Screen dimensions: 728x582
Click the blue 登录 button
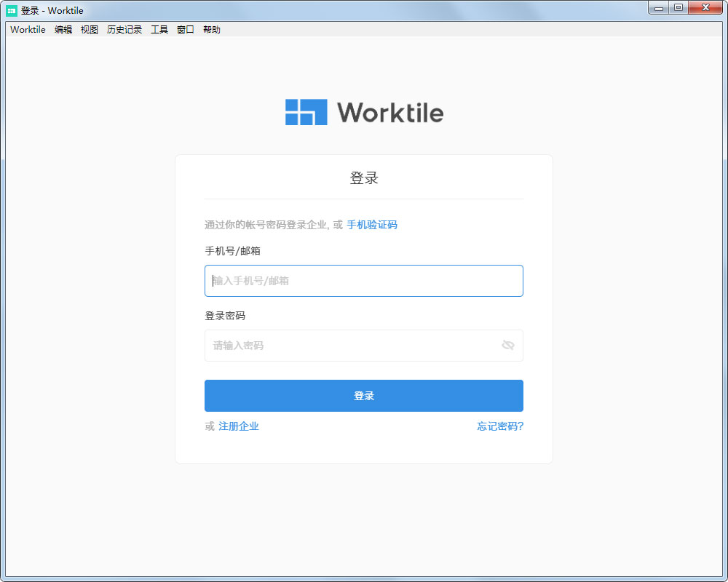(x=363, y=396)
